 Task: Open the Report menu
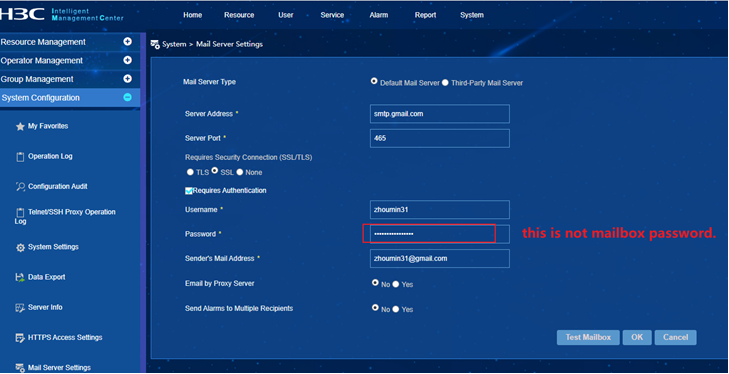click(425, 15)
